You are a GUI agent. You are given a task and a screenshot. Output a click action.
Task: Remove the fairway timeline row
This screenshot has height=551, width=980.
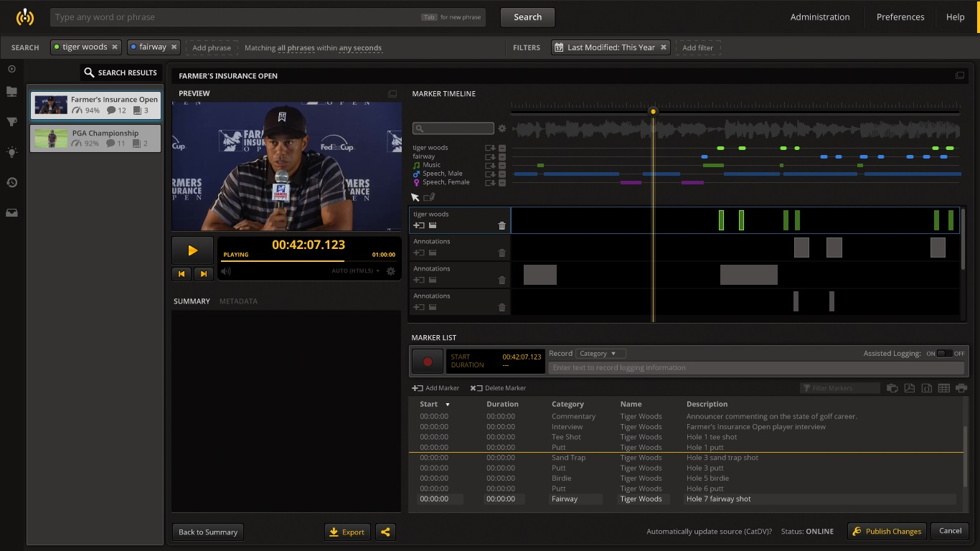pyautogui.click(x=502, y=156)
